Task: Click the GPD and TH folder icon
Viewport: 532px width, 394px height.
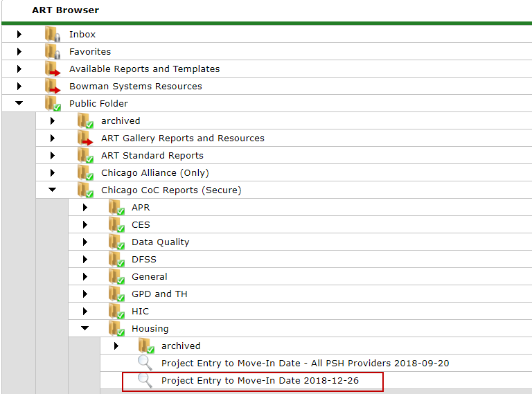Action: (x=116, y=294)
